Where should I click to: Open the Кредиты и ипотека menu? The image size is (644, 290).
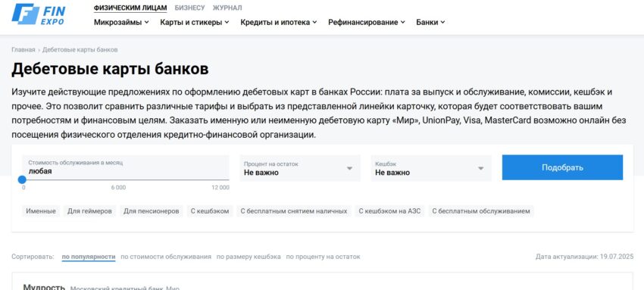point(279,22)
